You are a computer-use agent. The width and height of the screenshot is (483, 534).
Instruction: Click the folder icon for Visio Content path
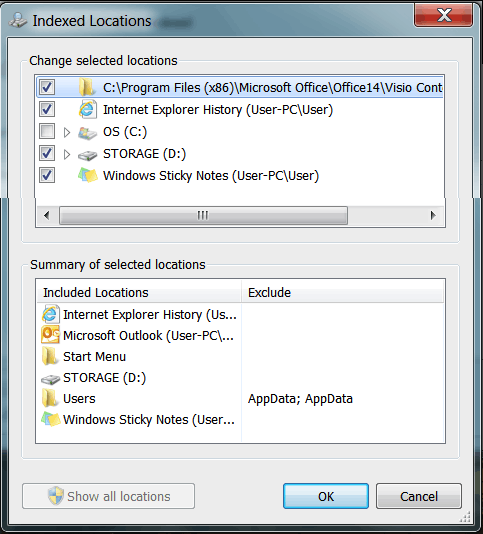[87, 87]
